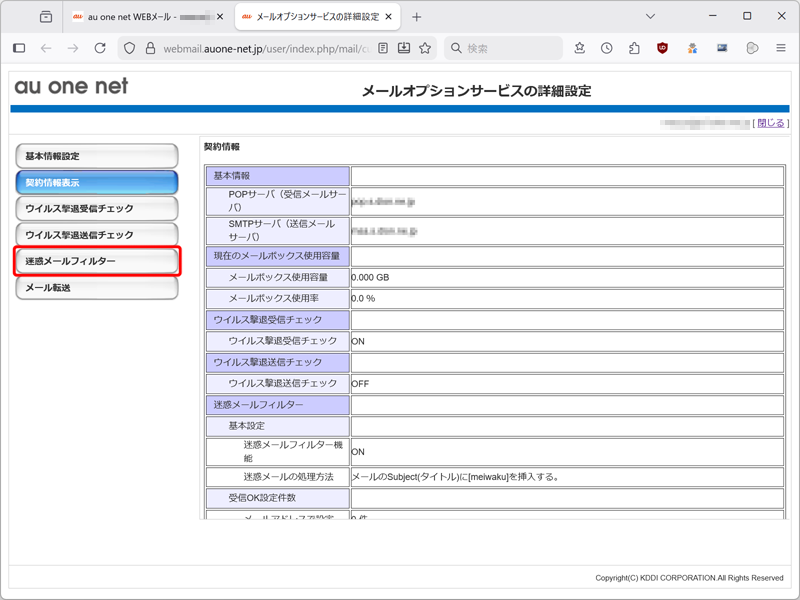This screenshot has height=600, width=800.
Task: Open the 迷惑メールフィルター settings
Action: [x=97, y=261]
